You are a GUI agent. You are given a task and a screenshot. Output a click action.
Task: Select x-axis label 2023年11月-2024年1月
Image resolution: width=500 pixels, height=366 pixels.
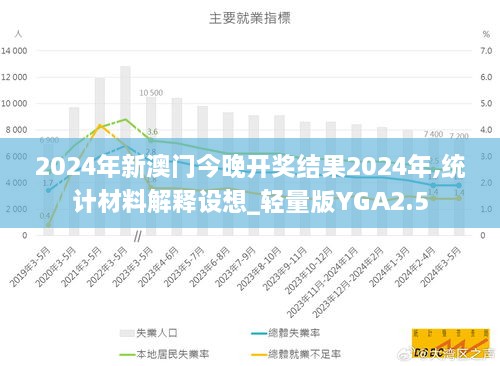click(x=322, y=282)
